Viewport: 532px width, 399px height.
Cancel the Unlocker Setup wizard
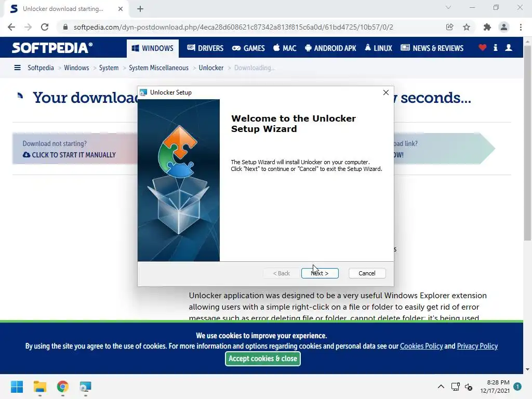tap(367, 273)
